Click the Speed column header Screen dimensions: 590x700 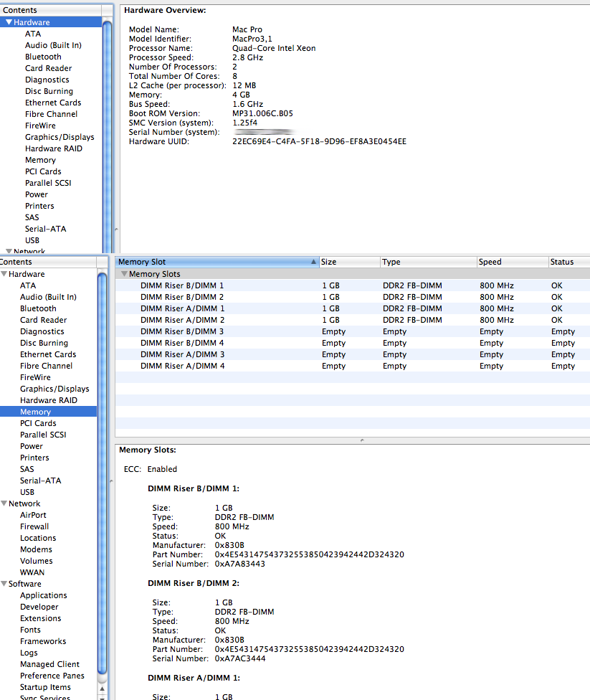coord(513,262)
